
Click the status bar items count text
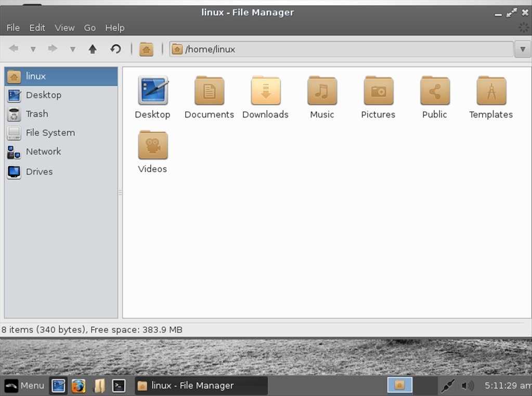pyautogui.click(x=92, y=330)
